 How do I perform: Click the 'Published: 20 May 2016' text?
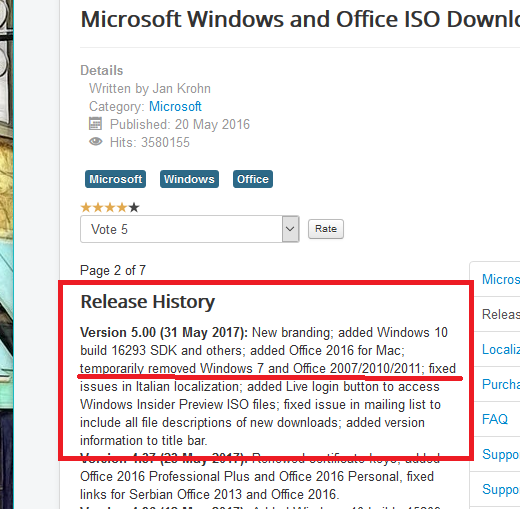point(180,124)
